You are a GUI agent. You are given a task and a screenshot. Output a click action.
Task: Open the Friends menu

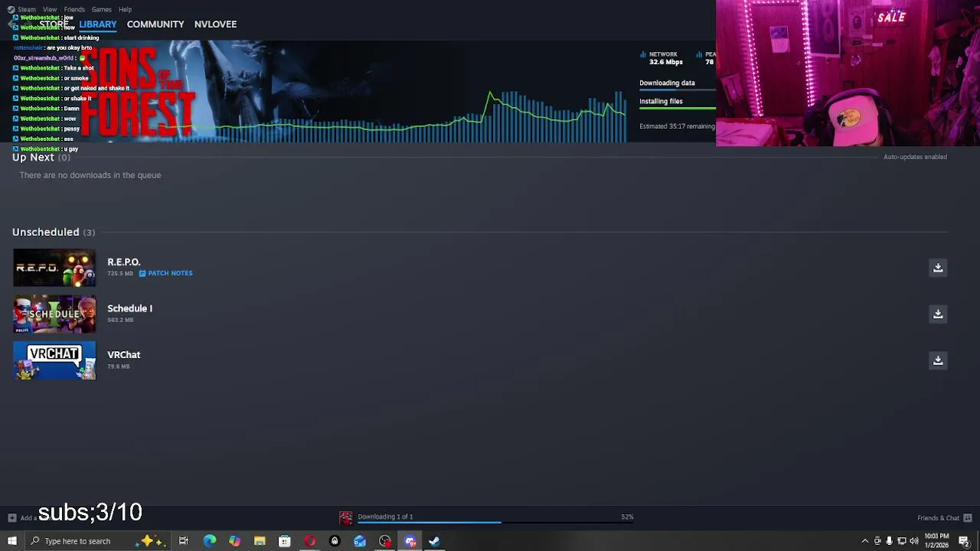[74, 9]
